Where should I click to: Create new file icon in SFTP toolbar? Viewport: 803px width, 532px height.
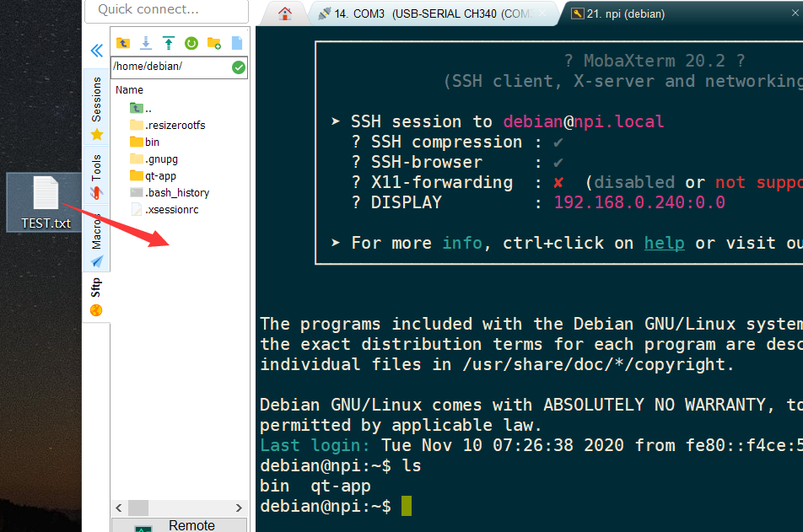[236, 43]
